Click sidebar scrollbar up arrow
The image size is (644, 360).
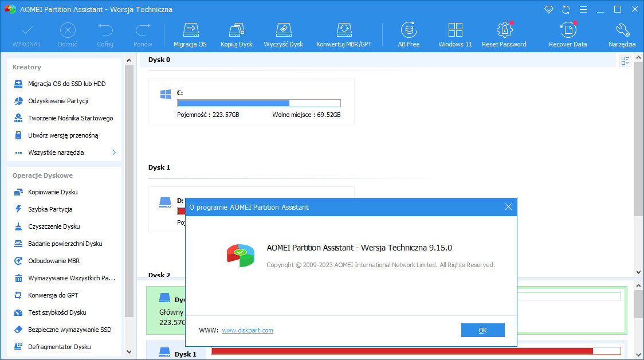pos(129,60)
